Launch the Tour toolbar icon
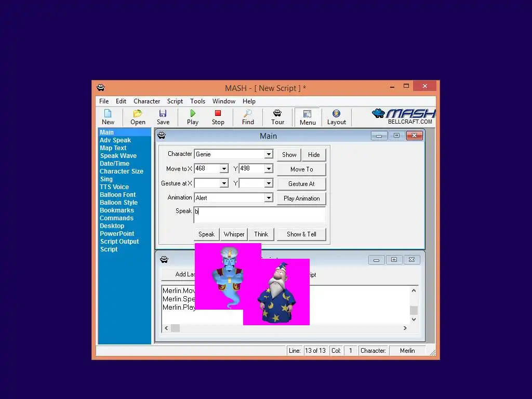This screenshot has width=532, height=399. click(277, 117)
